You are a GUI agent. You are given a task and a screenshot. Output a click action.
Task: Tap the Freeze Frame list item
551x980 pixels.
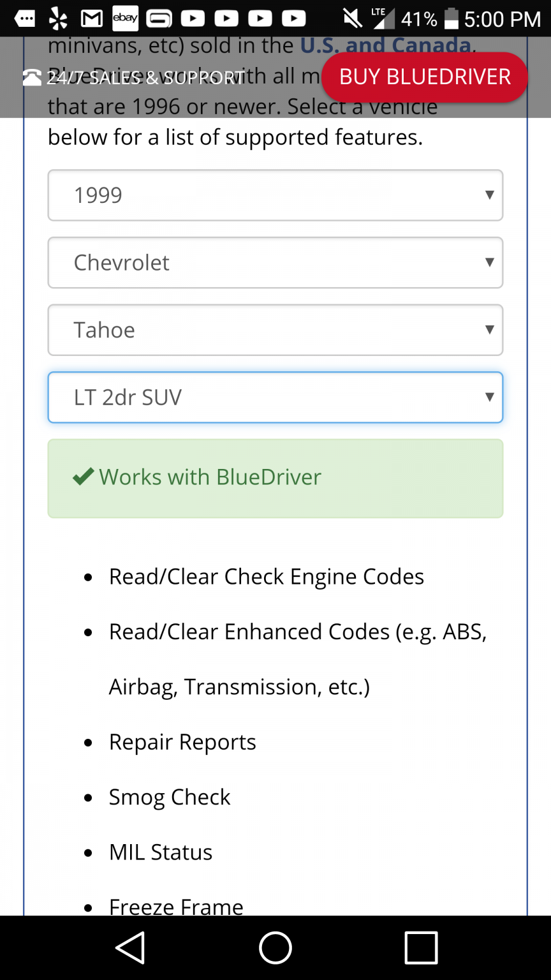click(176, 906)
